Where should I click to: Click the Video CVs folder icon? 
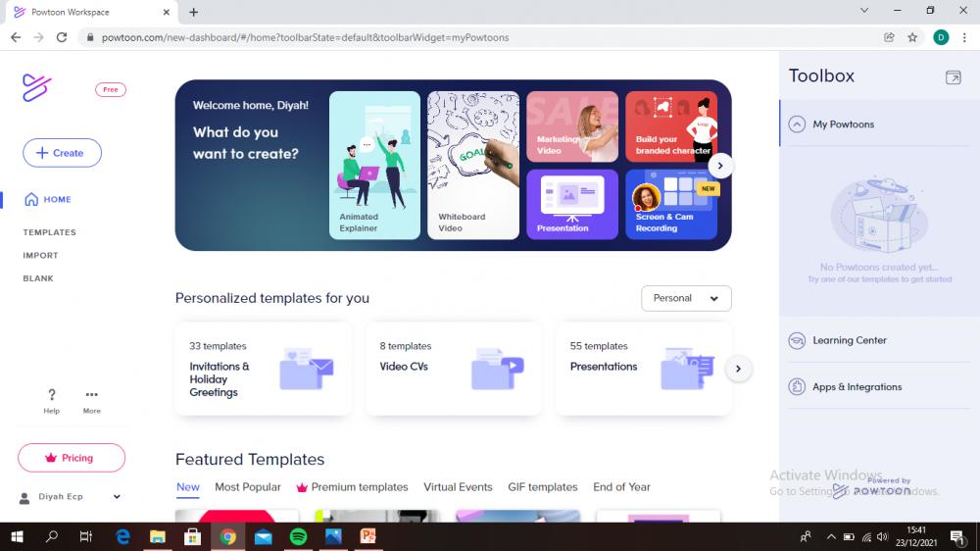498,369
